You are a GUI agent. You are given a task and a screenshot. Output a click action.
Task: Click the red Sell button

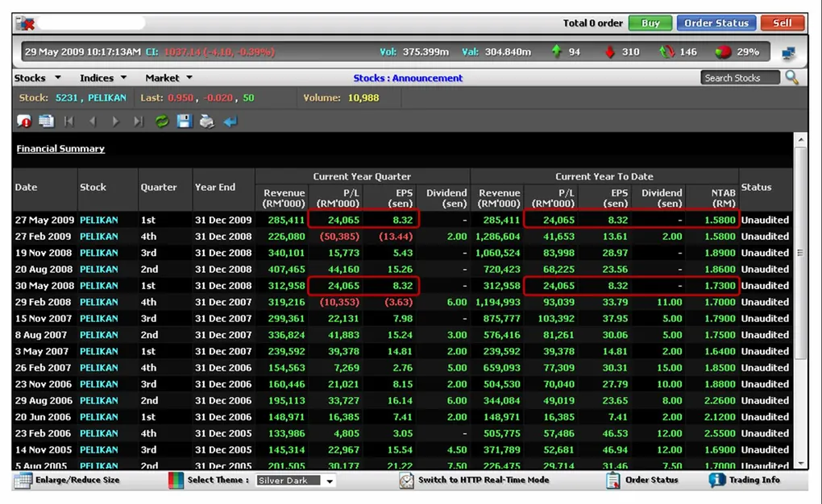[x=783, y=23]
